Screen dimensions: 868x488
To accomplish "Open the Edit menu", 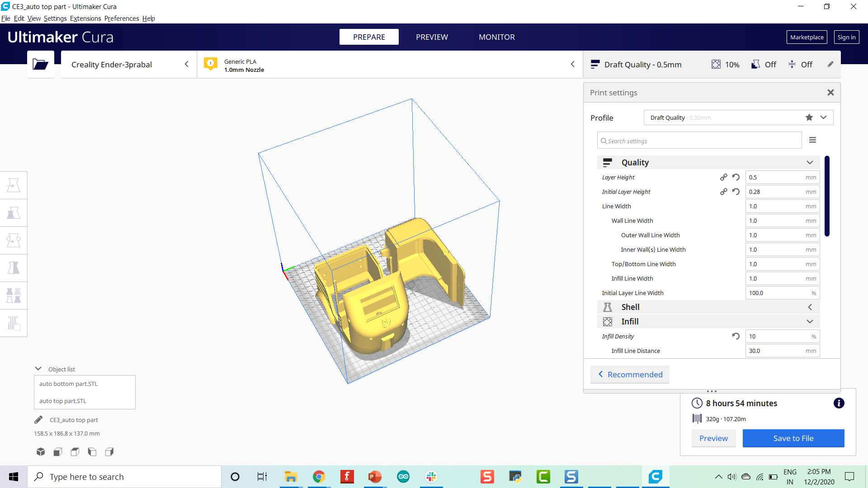I will click(x=19, y=19).
